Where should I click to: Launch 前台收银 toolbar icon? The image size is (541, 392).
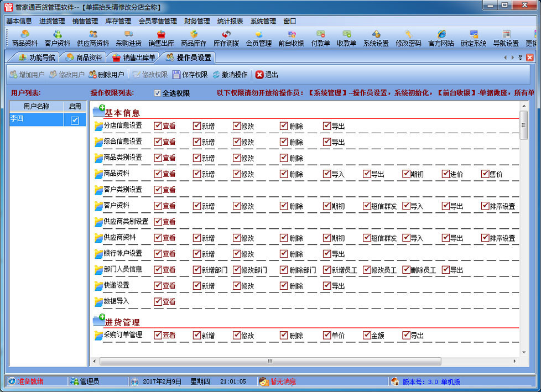pos(291,38)
